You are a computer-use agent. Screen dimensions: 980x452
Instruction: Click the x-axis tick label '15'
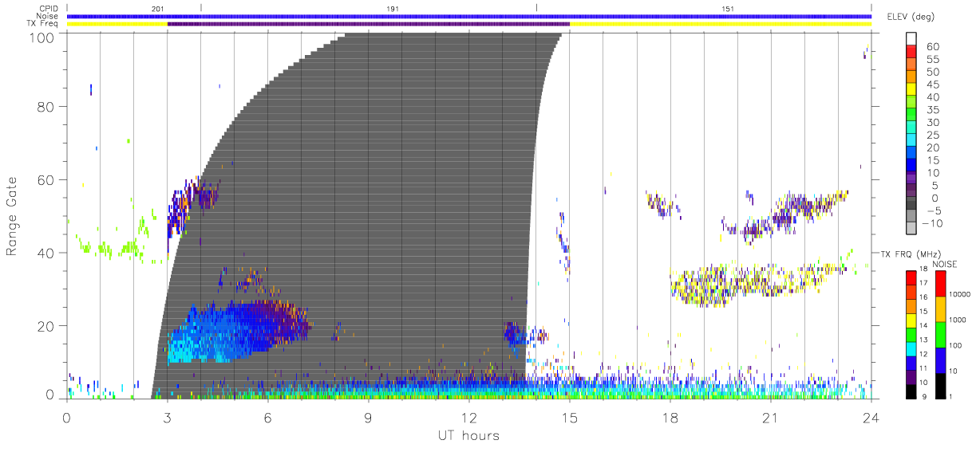coord(570,416)
